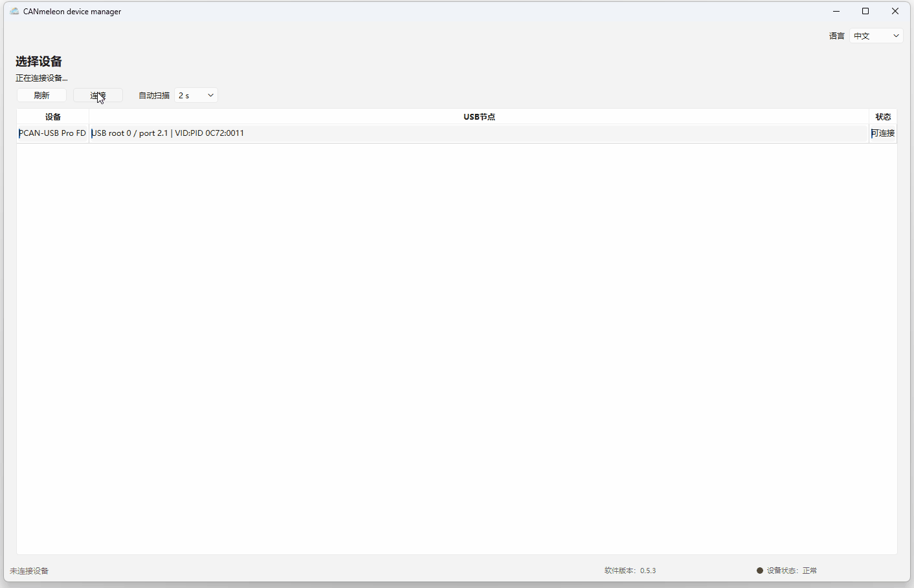This screenshot has height=588, width=914.
Task: Close the CANmeleon device manager window
Action: point(895,11)
